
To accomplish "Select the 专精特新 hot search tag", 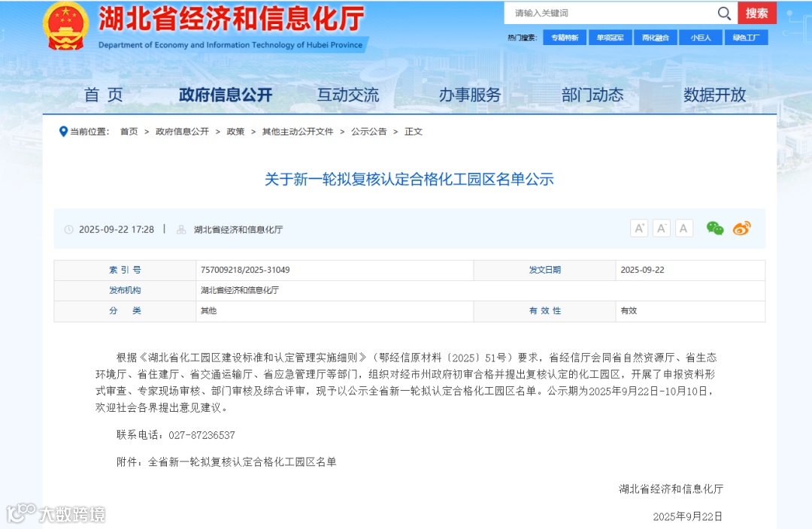I will (565, 38).
